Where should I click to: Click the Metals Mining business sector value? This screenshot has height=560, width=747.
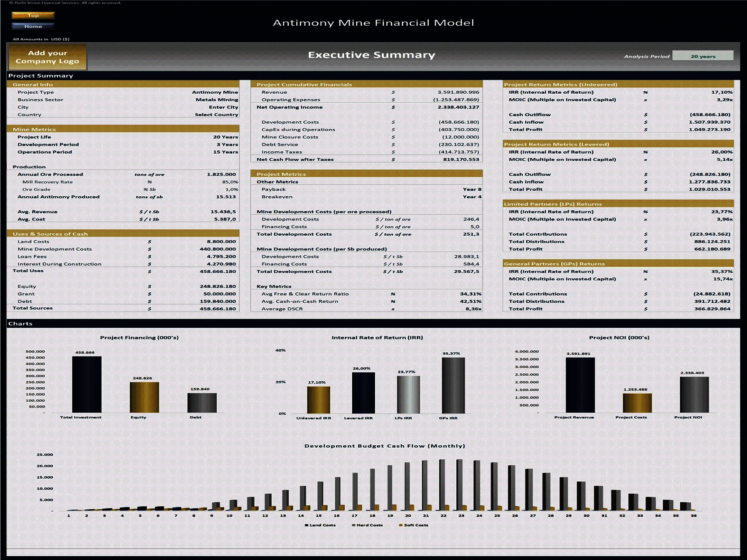(217, 100)
